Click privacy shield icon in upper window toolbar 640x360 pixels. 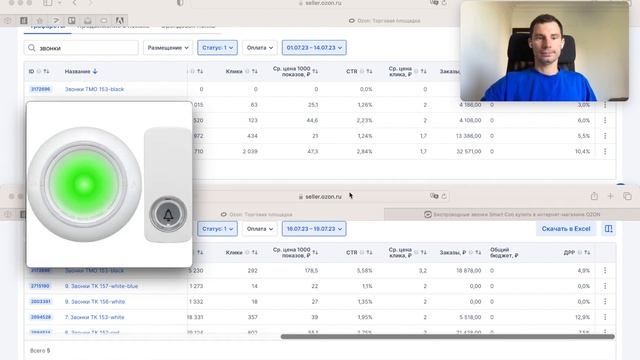[180, 3]
